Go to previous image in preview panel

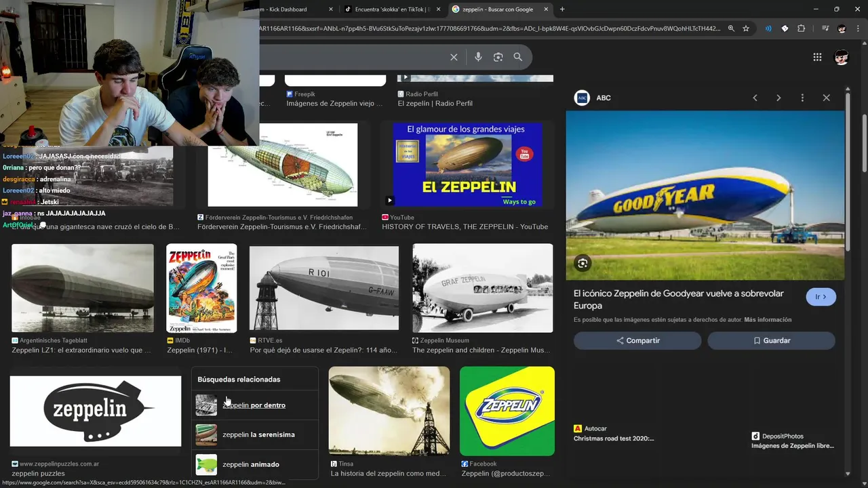pos(755,98)
